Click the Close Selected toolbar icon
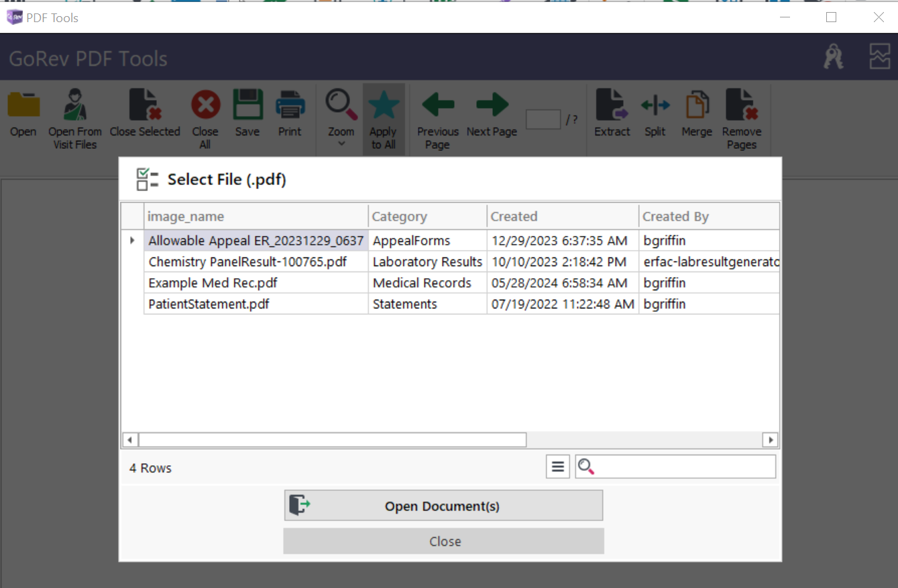 click(145, 105)
